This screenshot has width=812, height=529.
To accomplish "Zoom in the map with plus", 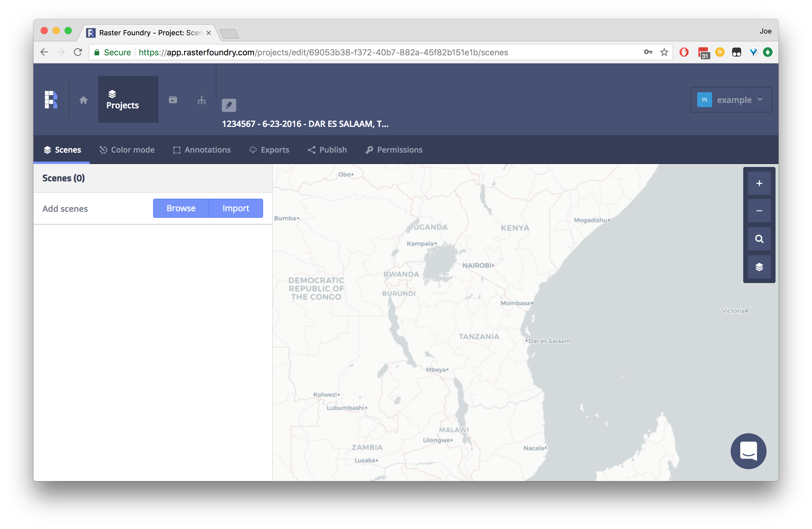I will [759, 183].
